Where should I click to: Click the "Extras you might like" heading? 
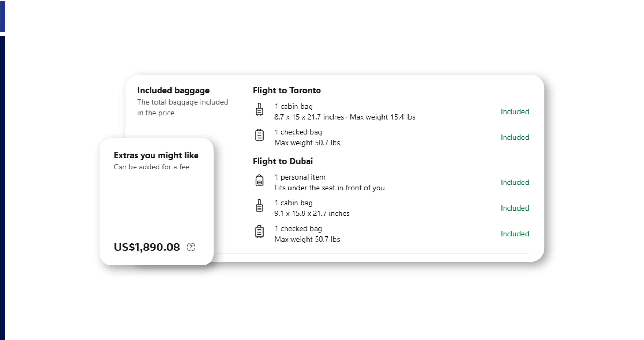pyautogui.click(x=156, y=155)
